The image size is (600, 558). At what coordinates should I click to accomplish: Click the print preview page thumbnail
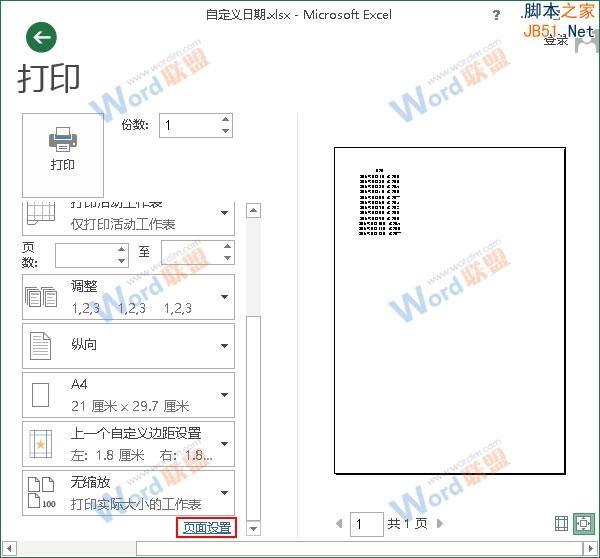pos(450,310)
